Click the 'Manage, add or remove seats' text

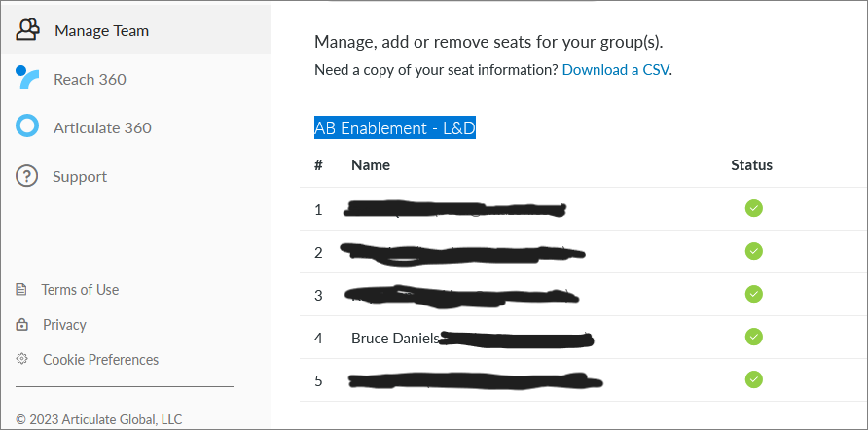point(488,42)
